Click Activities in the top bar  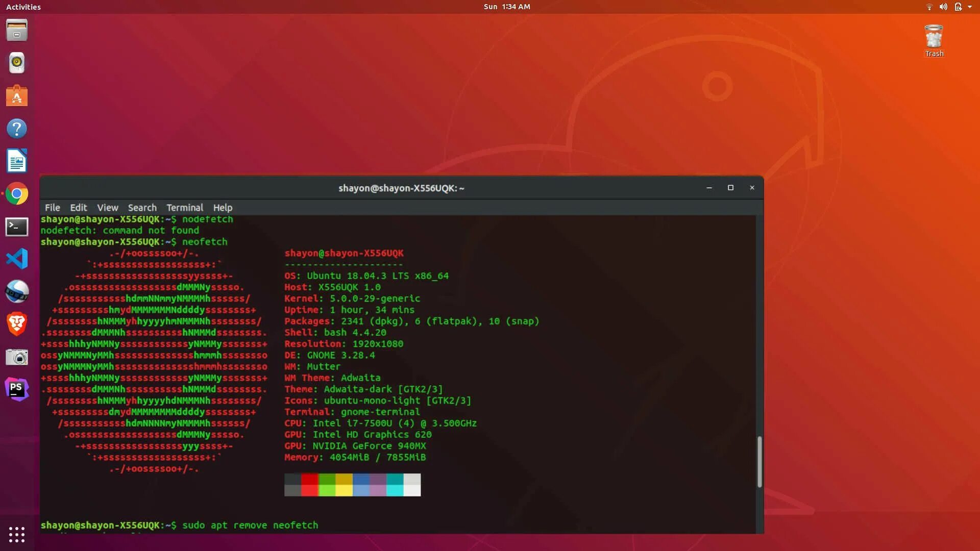point(23,7)
